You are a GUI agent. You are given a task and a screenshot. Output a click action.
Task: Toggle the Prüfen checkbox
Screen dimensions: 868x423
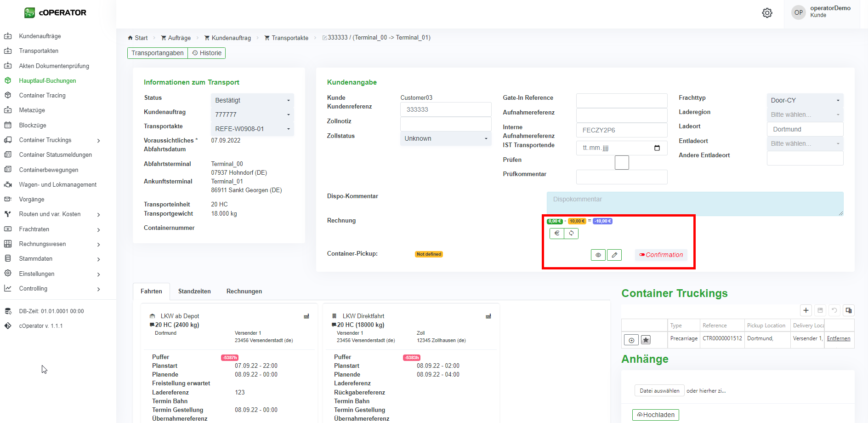621,162
